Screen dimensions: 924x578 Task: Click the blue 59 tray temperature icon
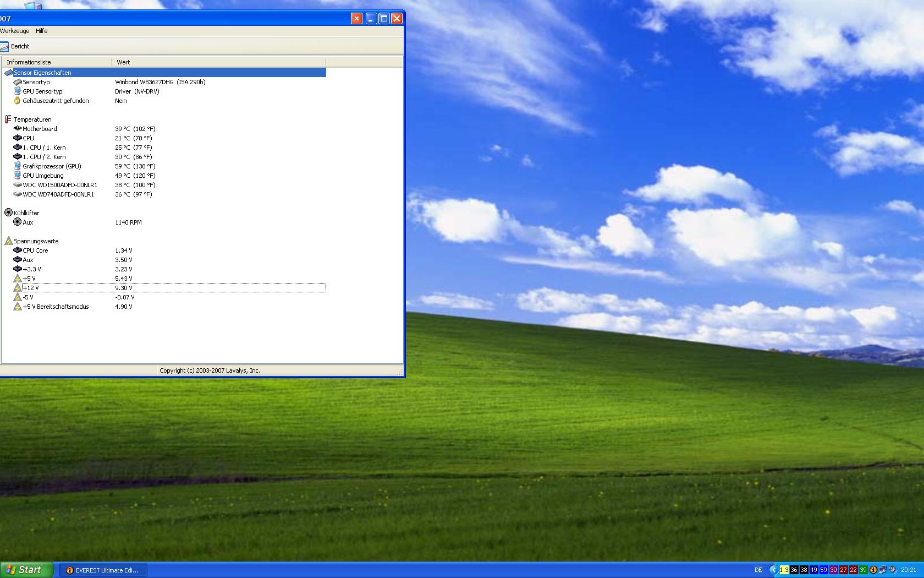point(823,570)
